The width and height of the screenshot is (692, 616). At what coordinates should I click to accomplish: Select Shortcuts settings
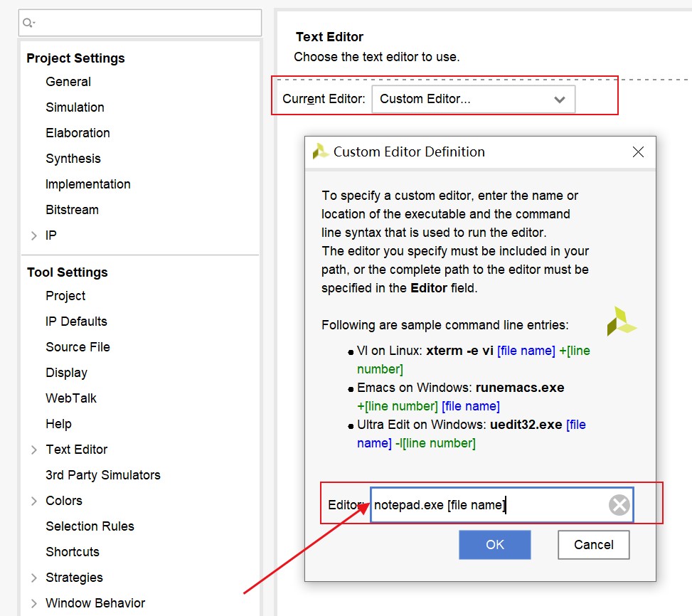(x=73, y=551)
